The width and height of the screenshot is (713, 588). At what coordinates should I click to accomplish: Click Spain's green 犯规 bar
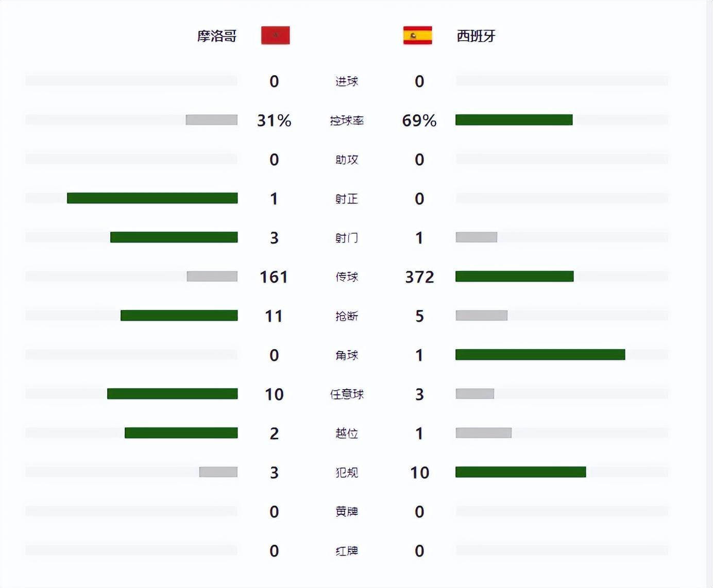point(520,472)
